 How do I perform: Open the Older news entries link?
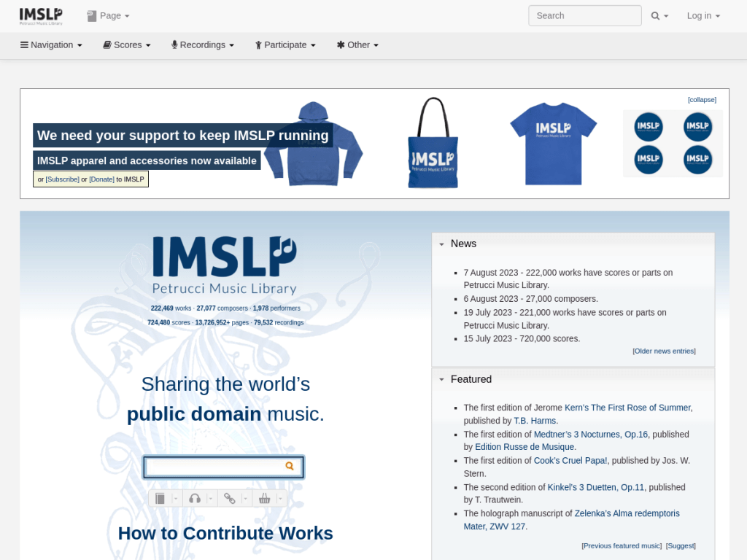coord(664,351)
